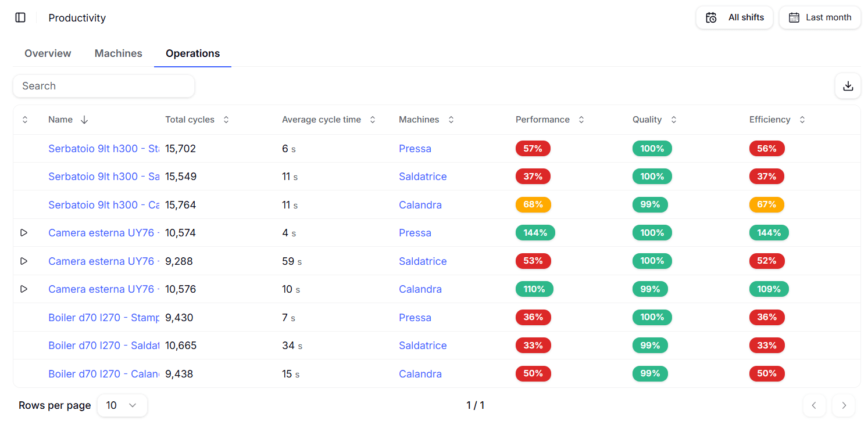Click the Search input field
868x428 pixels.
[103, 86]
